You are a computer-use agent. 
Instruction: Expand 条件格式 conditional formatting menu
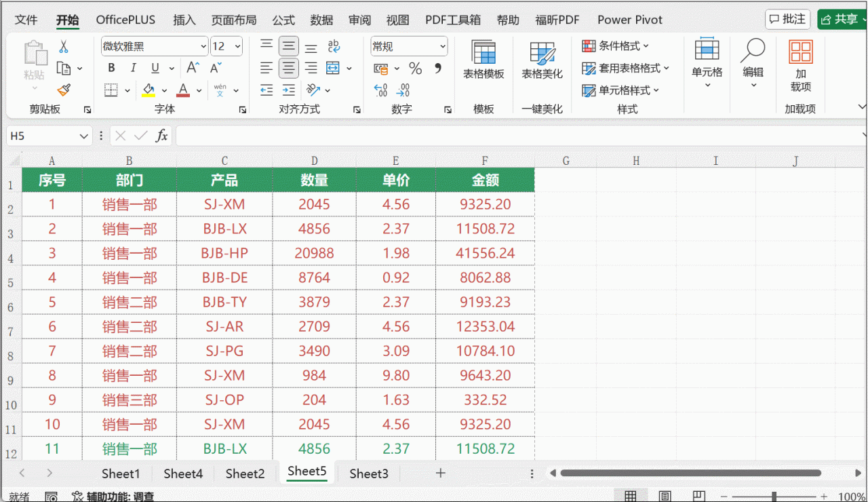(x=616, y=45)
